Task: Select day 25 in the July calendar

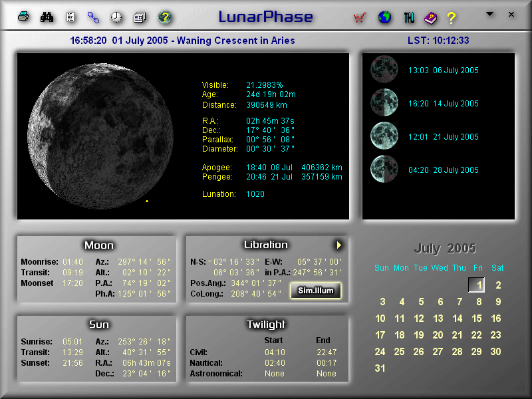Action: (400, 352)
